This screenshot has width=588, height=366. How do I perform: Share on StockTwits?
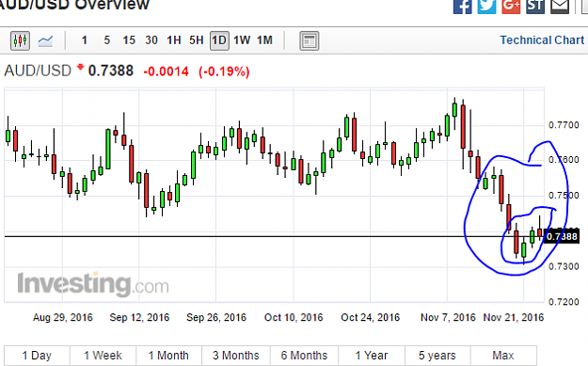pos(535,6)
